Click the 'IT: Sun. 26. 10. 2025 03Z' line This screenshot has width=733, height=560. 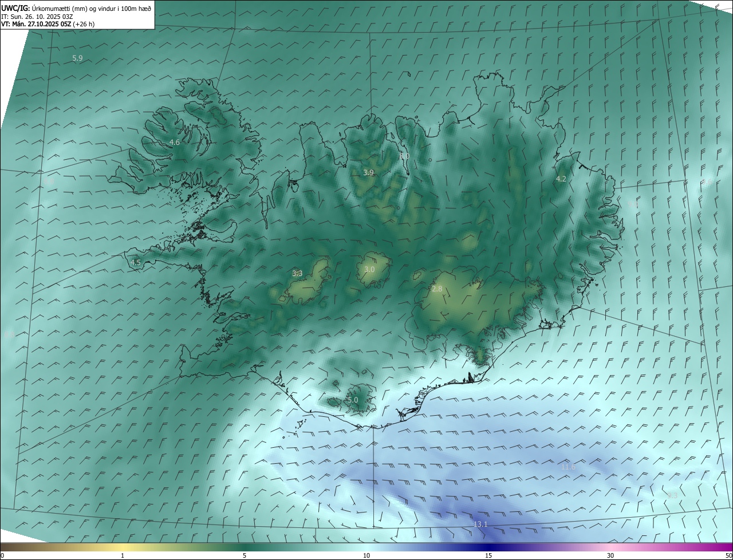[37, 16]
